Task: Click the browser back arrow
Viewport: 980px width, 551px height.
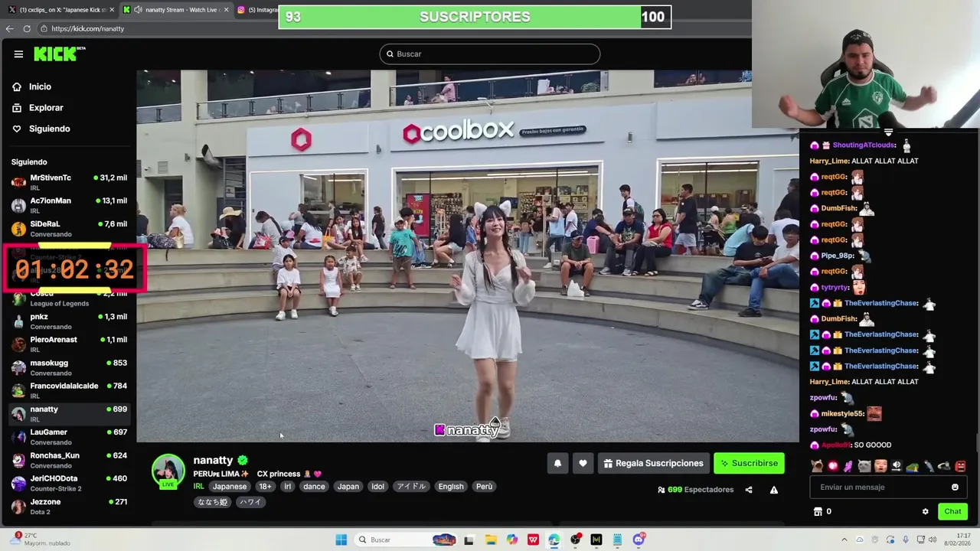Action: 9,28
